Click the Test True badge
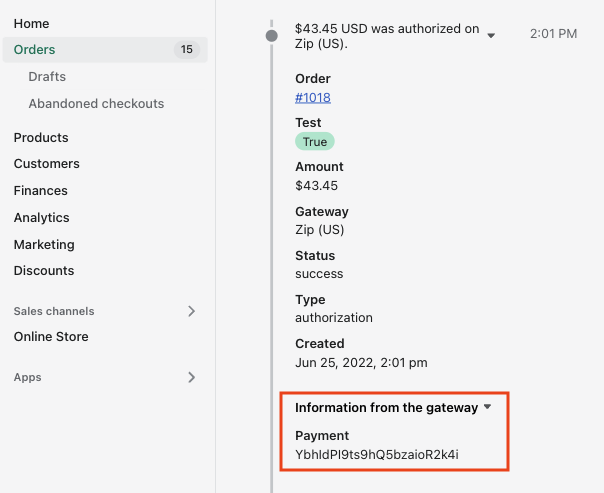Screen dimensions: 604x493 point(315,142)
